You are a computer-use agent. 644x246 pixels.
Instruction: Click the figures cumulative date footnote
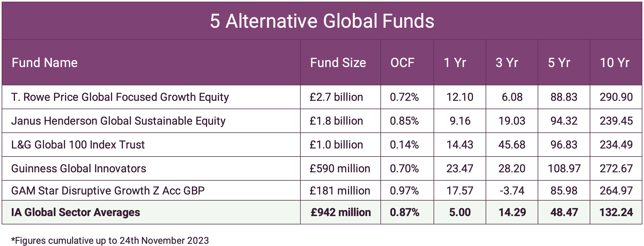pos(110,240)
